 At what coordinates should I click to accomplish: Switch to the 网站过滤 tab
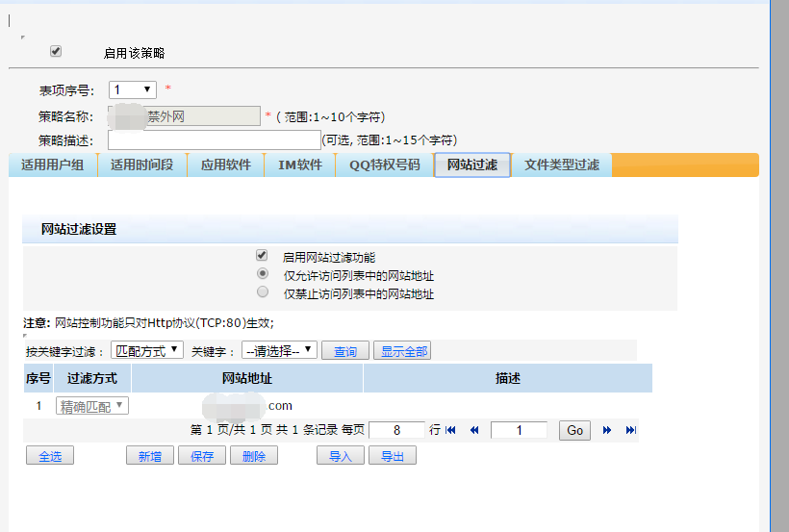coord(472,165)
